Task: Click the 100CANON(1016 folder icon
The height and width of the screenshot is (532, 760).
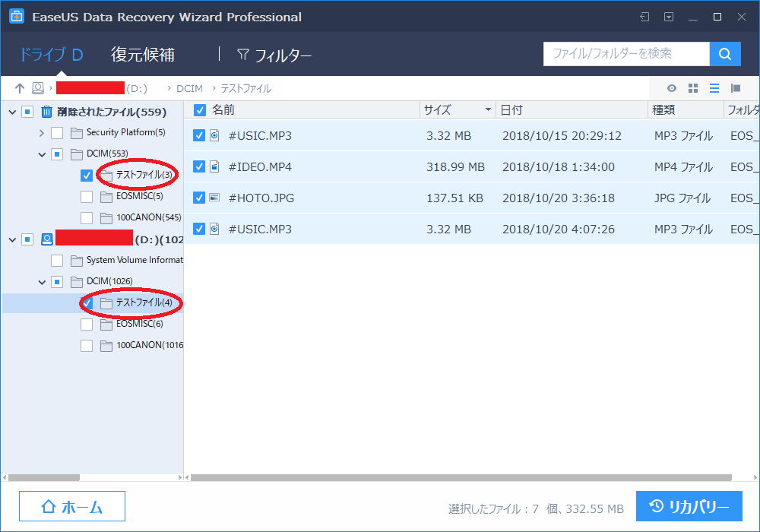Action: [106, 346]
